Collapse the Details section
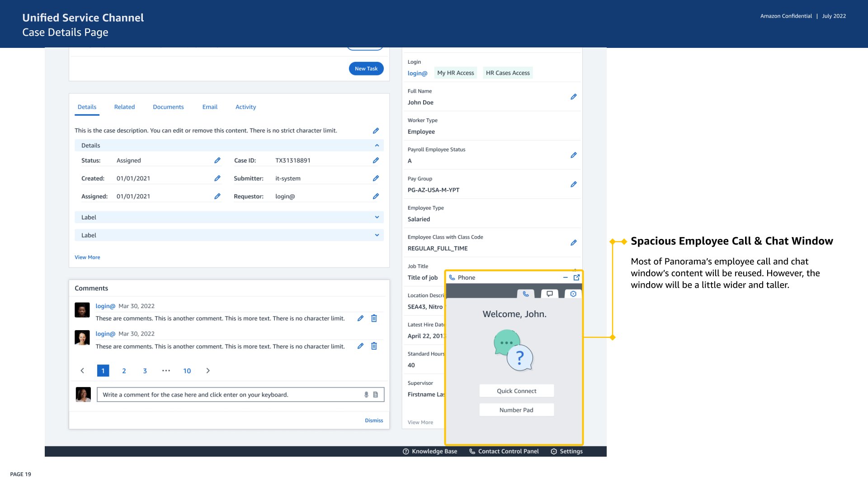This screenshot has width=868, height=491. pyautogui.click(x=377, y=145)
